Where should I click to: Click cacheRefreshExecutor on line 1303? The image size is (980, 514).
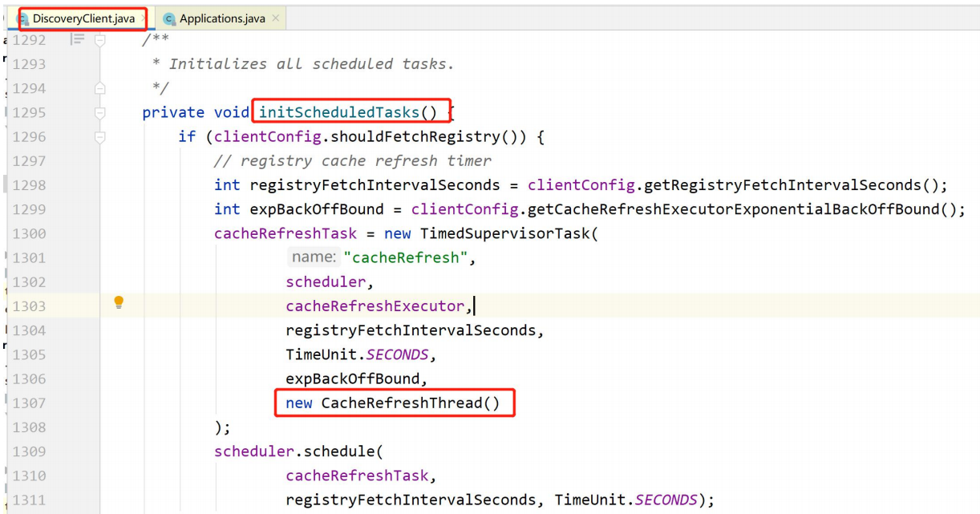[375, 306]
